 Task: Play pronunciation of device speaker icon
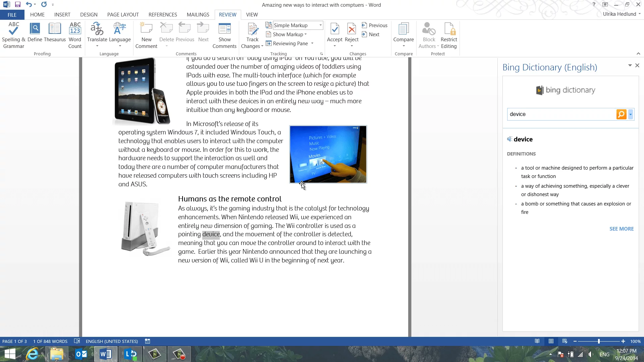[x=509, y=139]
